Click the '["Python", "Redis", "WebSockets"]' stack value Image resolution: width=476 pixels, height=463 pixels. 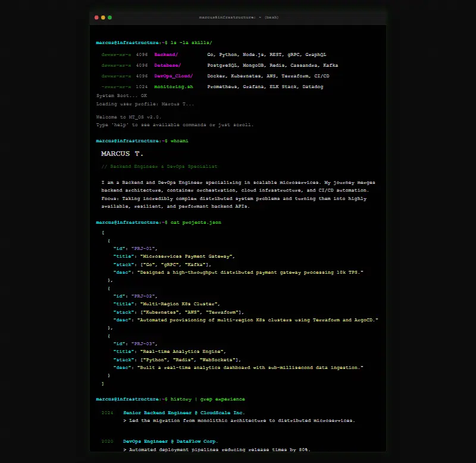click(x=189, y=360)
